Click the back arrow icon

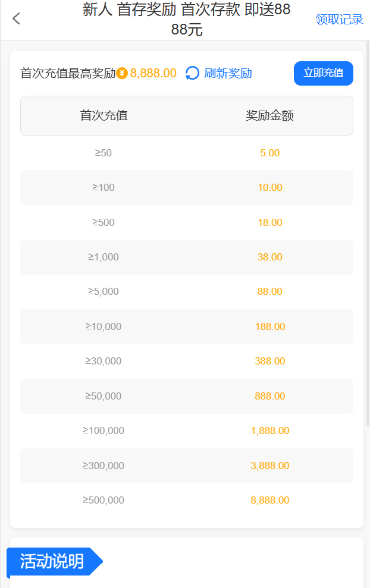pos(16,19)
